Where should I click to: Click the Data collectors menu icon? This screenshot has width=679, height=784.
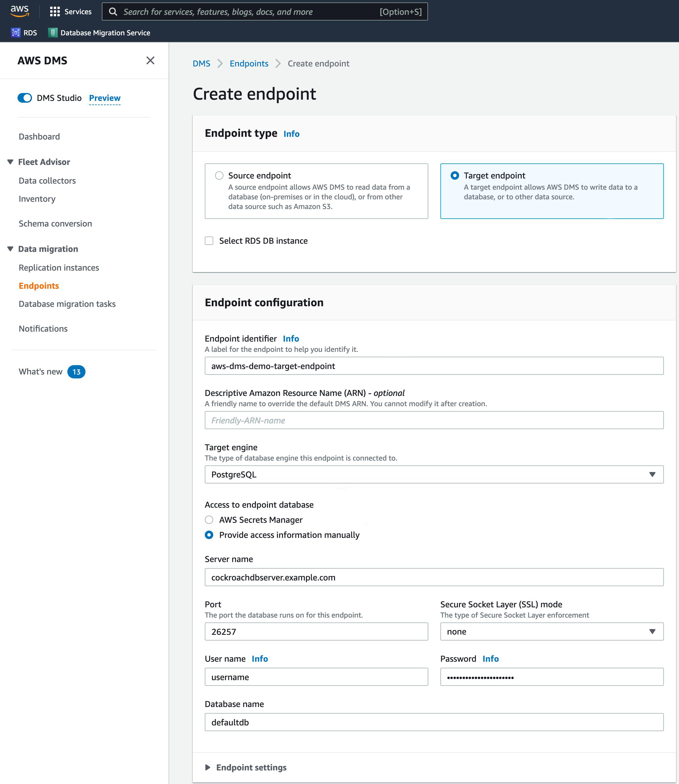click(47, 180)
